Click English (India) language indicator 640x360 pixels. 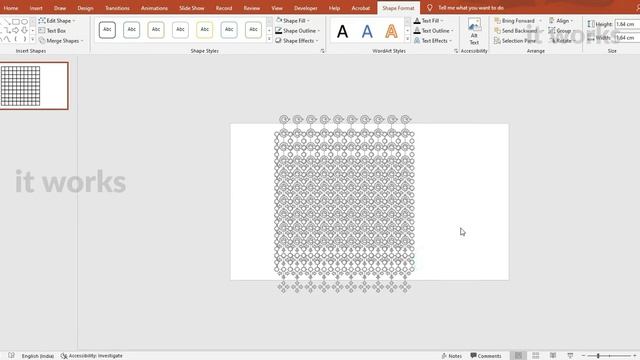pyautogui.click(x=38, y=356)
